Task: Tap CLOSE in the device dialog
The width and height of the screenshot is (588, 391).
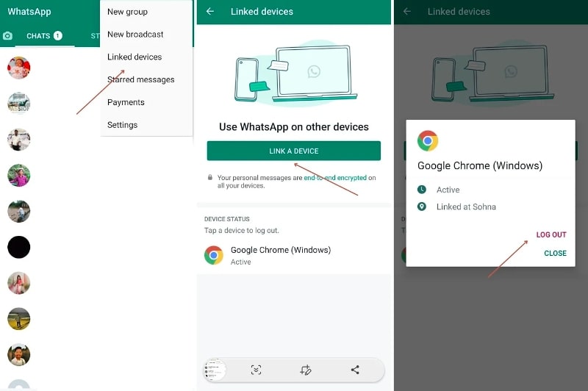Action: 555,254
